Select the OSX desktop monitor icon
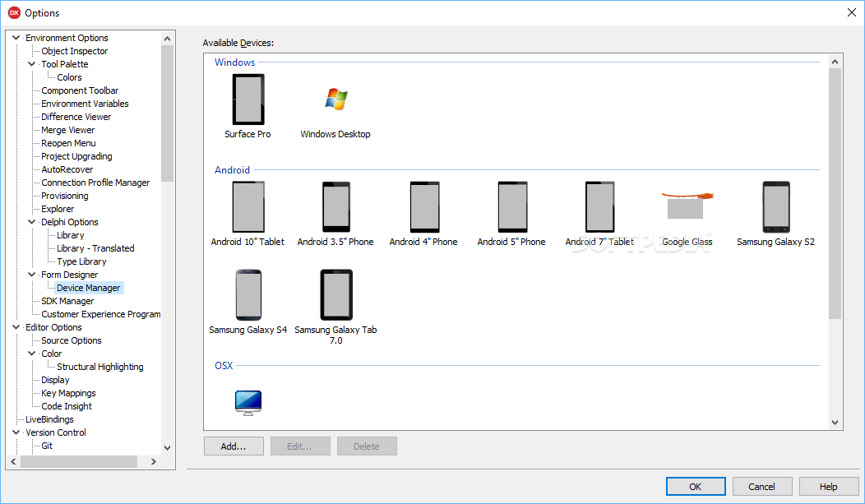The width and height of the screenshot is (865, 504). click(x=248, y=403)
